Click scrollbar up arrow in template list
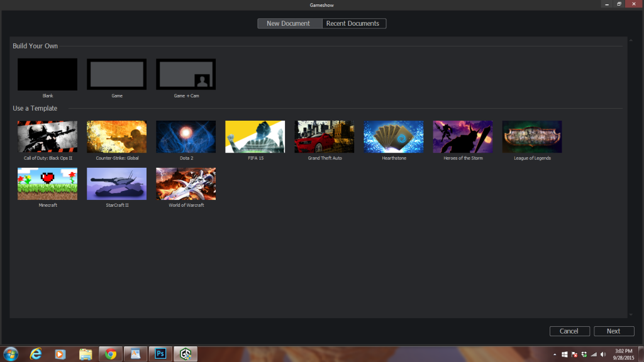 [631, 40]
